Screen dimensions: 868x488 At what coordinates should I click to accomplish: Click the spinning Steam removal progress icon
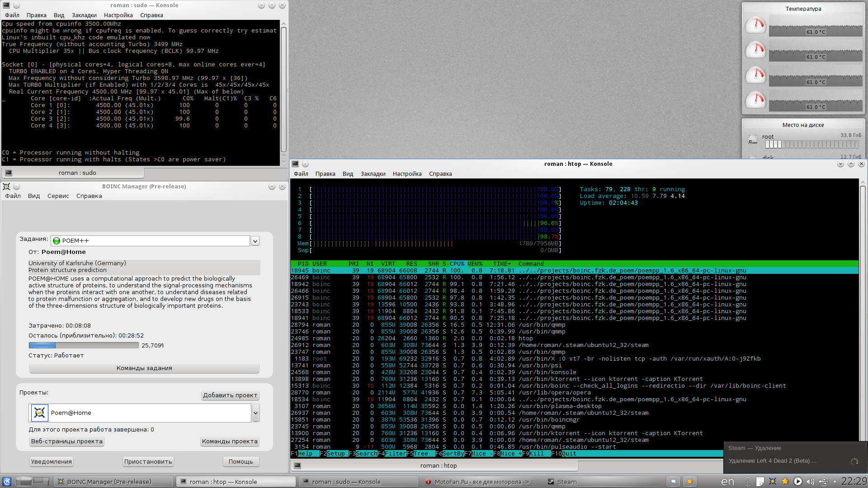pyautogui.click(x=854, y=461)
